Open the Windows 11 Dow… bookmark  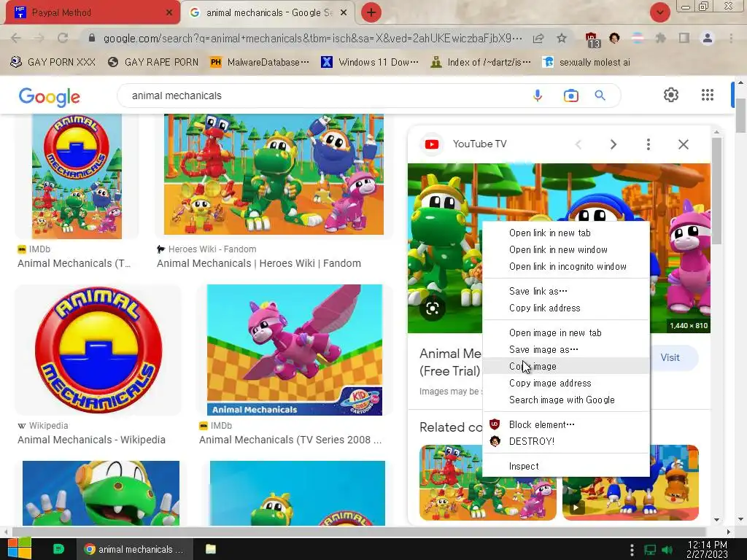pos(370,63)
